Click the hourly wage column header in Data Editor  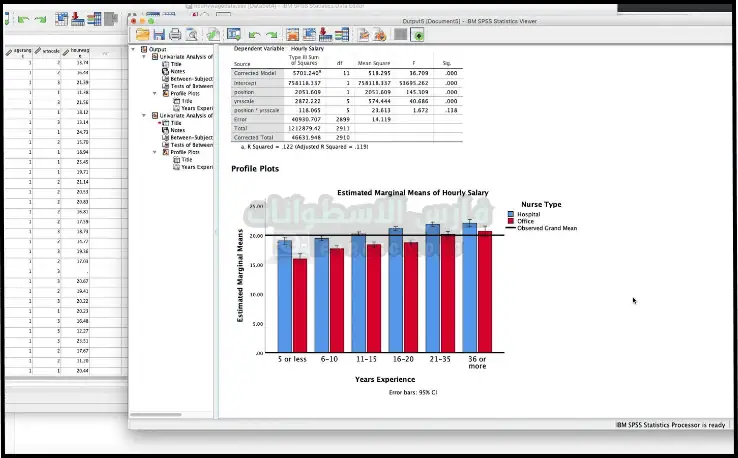coord(80,51)
